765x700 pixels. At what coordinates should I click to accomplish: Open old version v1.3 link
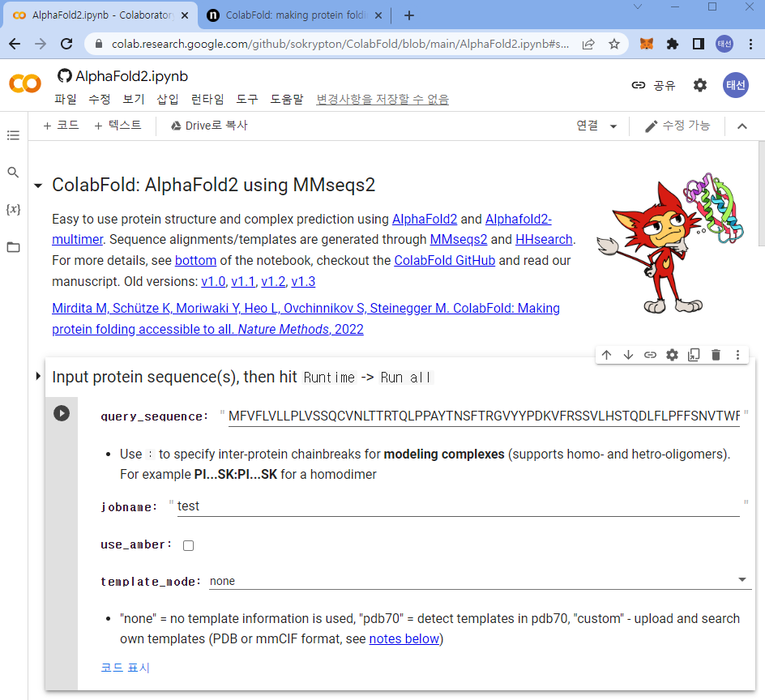(303, 281)
